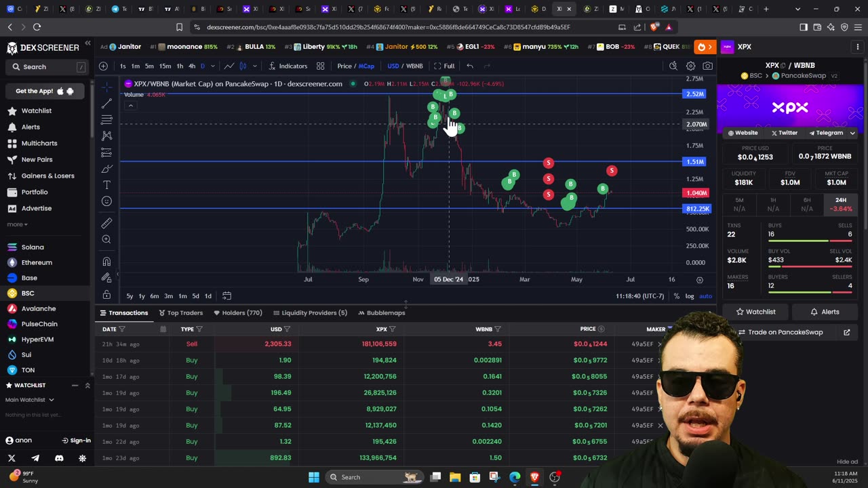Select the ruler measure tool
868x488 pixels.
(x=106, y=223)
